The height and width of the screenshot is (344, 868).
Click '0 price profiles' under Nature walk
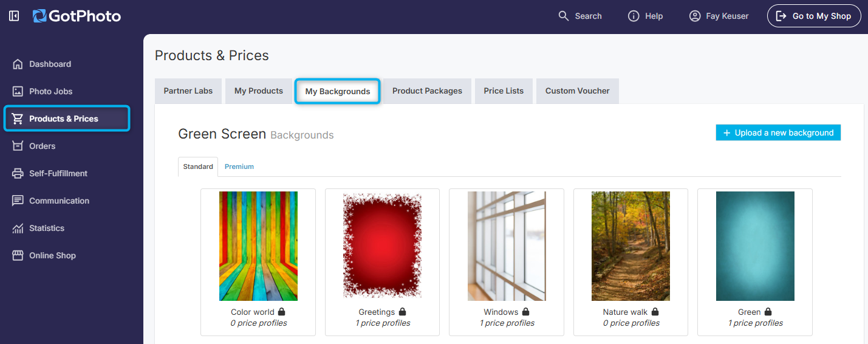click(x=631, y=323)
